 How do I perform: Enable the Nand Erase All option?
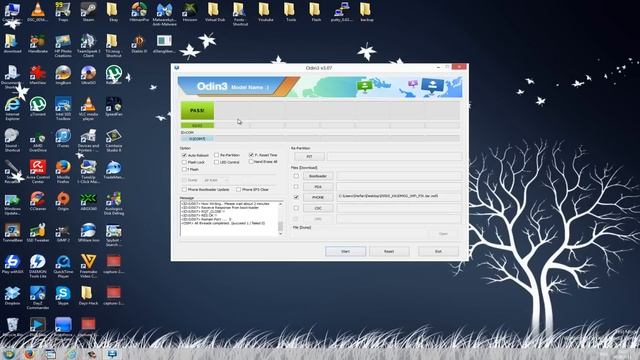click(x=251, y=162)
